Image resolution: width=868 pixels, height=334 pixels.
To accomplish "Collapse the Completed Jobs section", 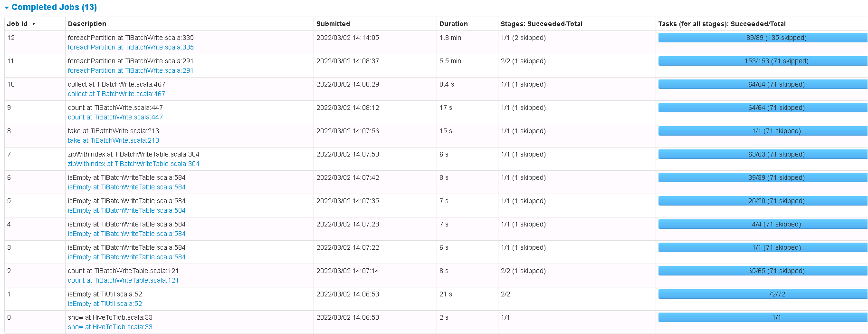I will [7, 8].
